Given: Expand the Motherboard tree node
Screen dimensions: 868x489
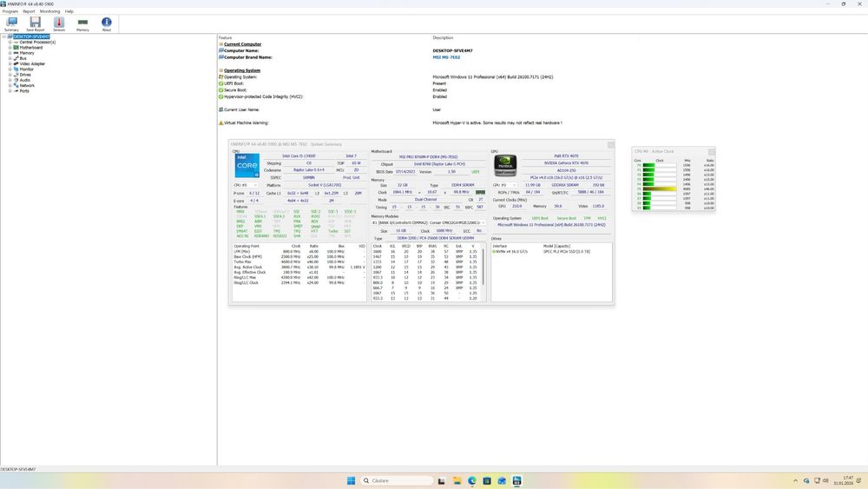Looking at the screenshot, I should (x=10, y=48).
